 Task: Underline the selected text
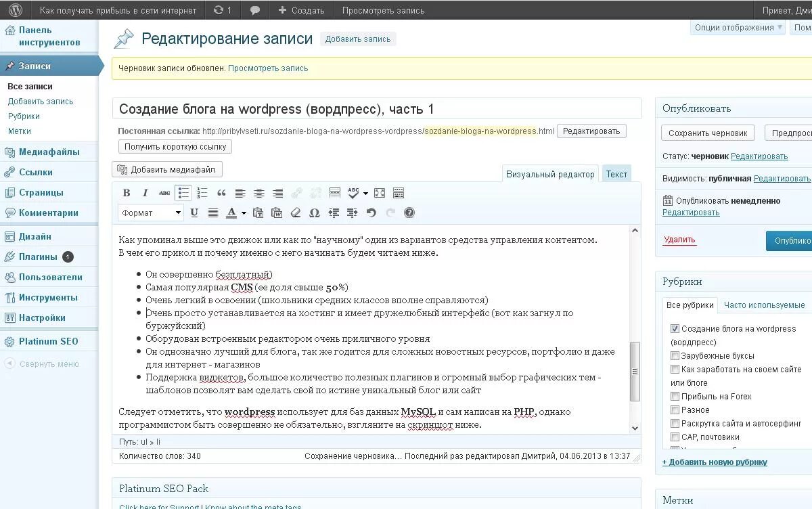(x=194, y=213)
